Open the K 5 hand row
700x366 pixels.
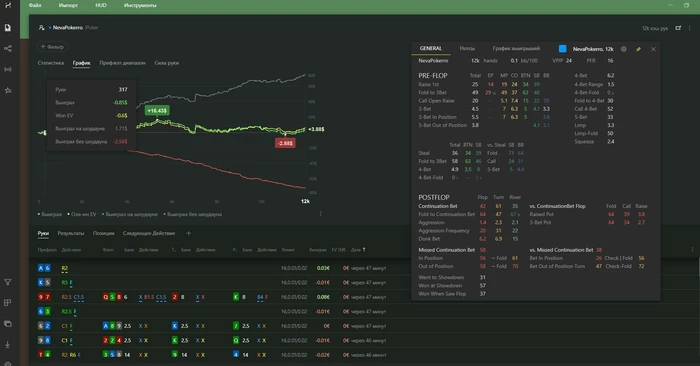(x=364, y=283)
